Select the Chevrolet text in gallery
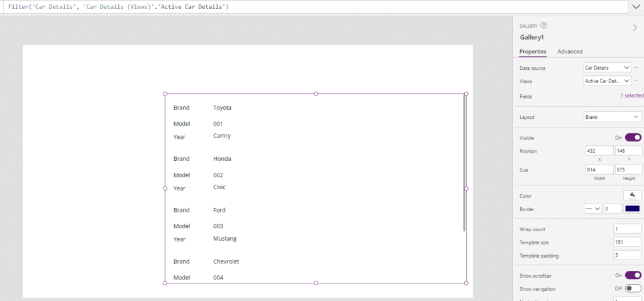 (226, 261)
